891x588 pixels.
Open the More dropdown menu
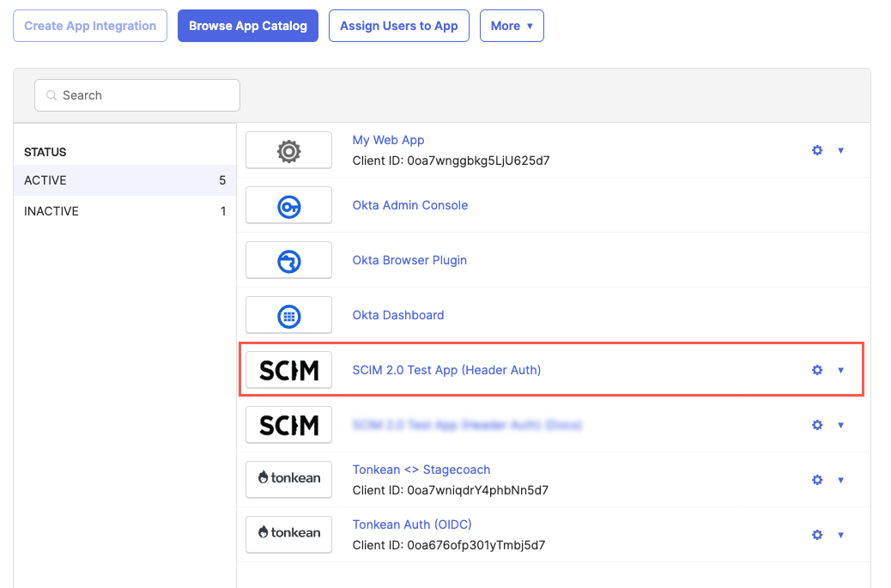(x=512, y=25)
